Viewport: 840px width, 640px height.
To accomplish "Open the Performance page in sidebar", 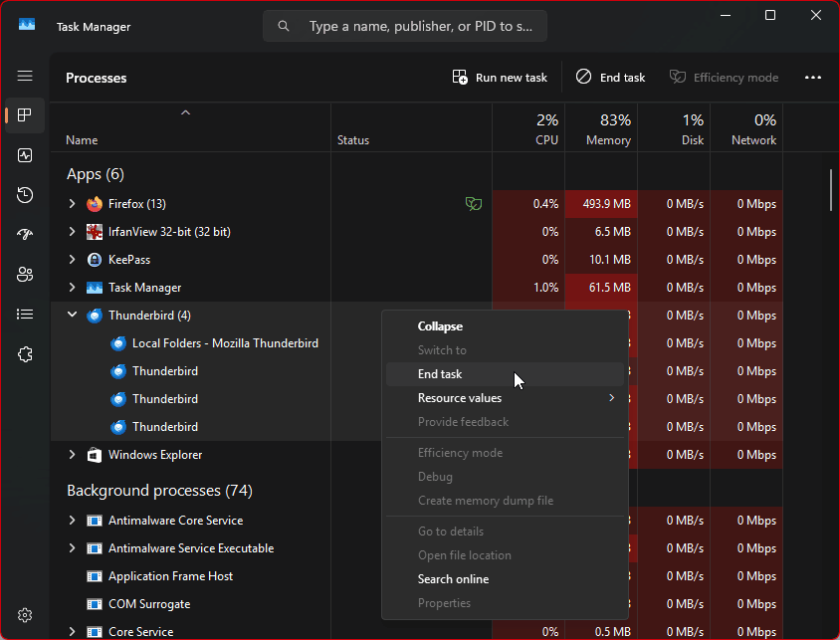I will (x=25, y=155).
